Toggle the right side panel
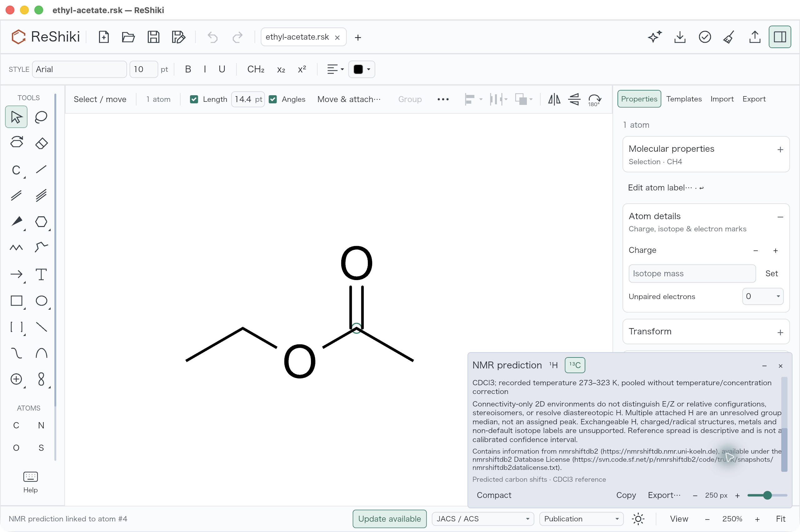This screenshot has width=800, height=532. (x=780, y=37)
